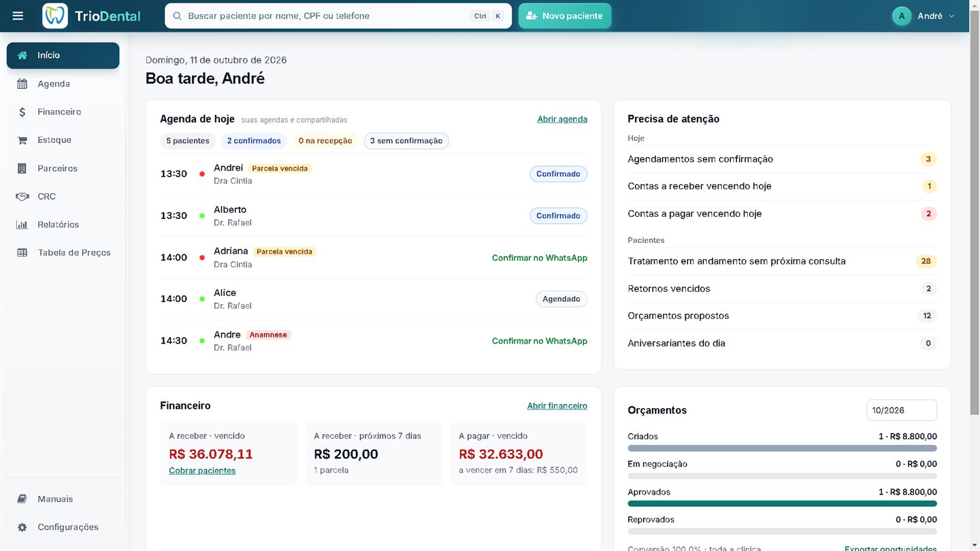Screen dimensions: 980x551
Task: Open the Agenda menu item
Action: pyautogui.click(x=63, y=84)
